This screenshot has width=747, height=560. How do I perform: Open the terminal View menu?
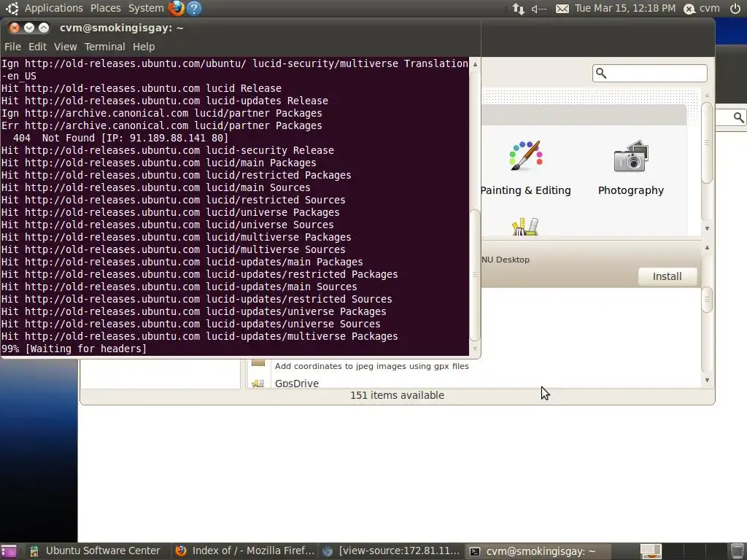tap(65, 47)
